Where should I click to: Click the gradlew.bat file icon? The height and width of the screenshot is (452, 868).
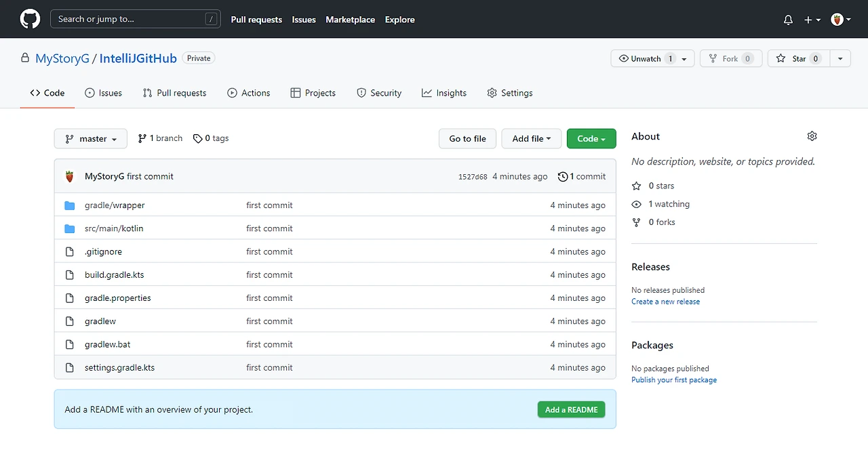[x=69, y=344]
